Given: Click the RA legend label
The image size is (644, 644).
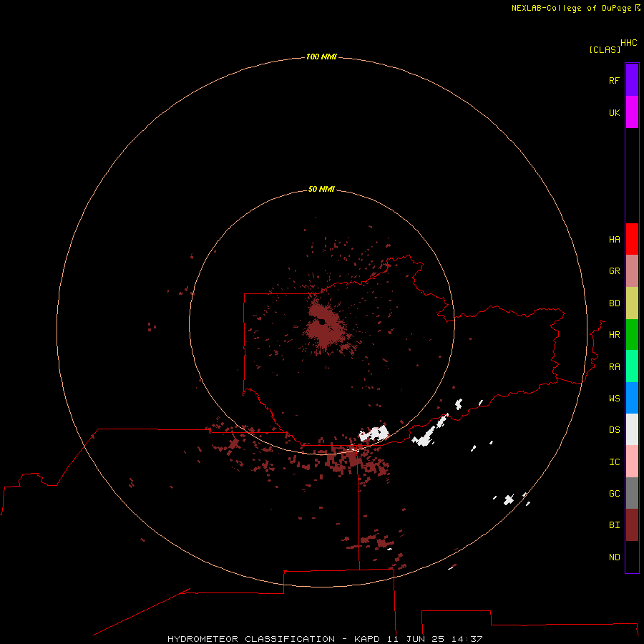Looking at the screenshot, I should 614,367.
